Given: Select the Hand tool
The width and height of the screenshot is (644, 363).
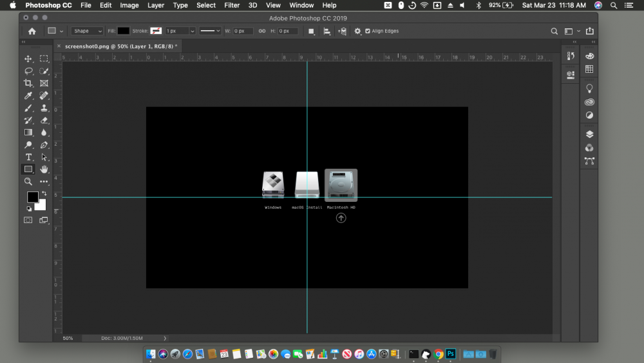Looking at the screenshot, I should (x=44, y=169).
